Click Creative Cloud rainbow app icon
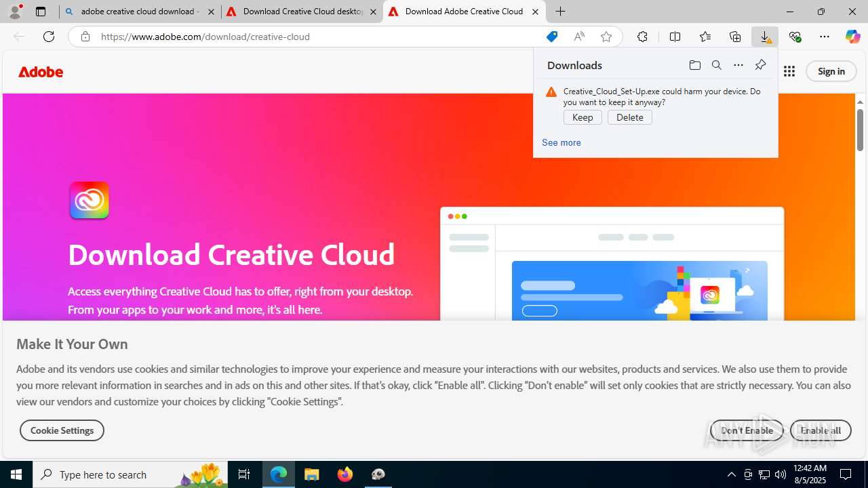 89,200
